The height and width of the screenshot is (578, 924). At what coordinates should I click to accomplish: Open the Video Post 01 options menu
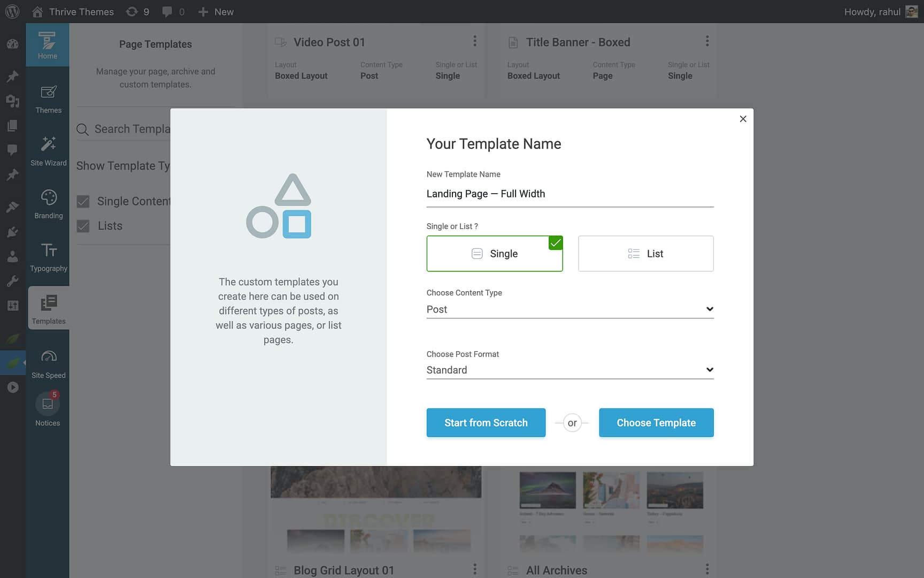474,41
